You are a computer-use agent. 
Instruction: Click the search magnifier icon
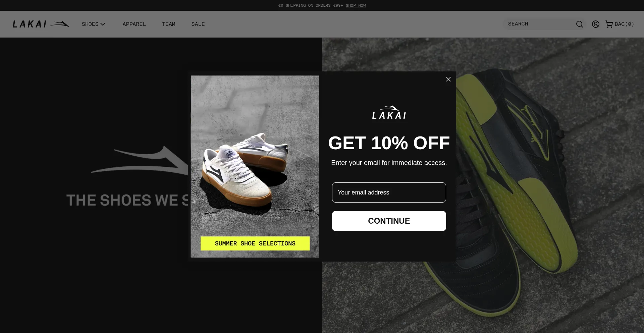(x=579, y=24)
